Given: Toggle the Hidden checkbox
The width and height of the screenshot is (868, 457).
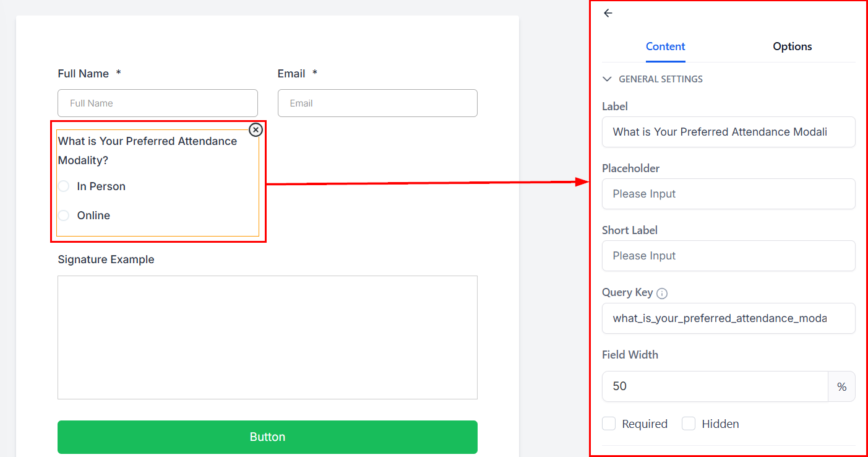Looking at the screenshot, I should 689,424.
